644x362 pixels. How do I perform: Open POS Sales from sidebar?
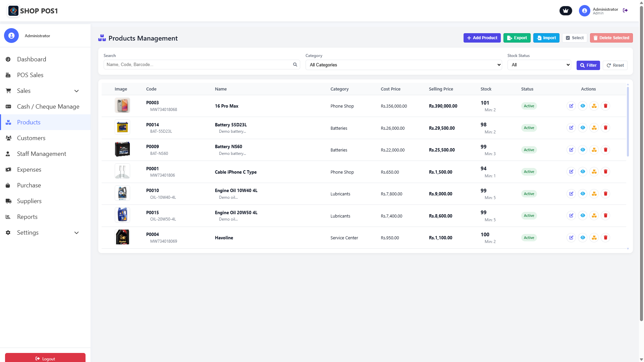pyautogui.click(x=30, y=75)
